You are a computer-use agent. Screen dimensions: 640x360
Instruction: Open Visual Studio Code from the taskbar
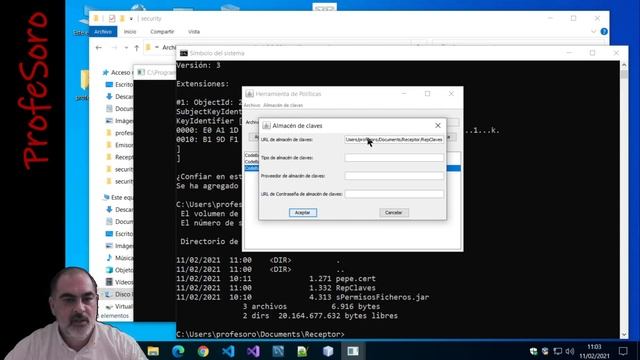[x=228, y=351]
